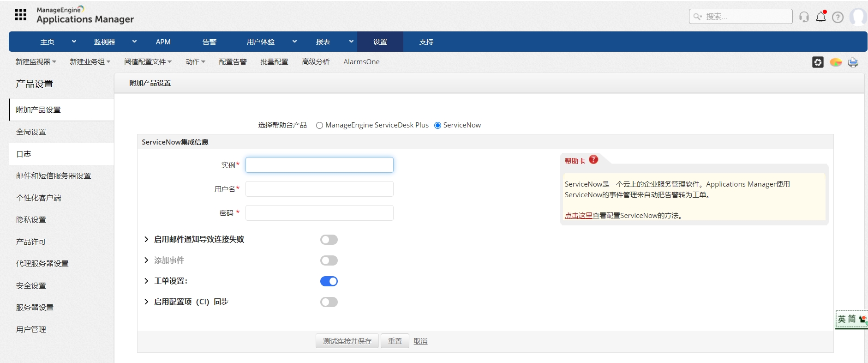Open the 用户体验 dropdown arrow
Screen dimensions: 868x363
tap(294, 42)
